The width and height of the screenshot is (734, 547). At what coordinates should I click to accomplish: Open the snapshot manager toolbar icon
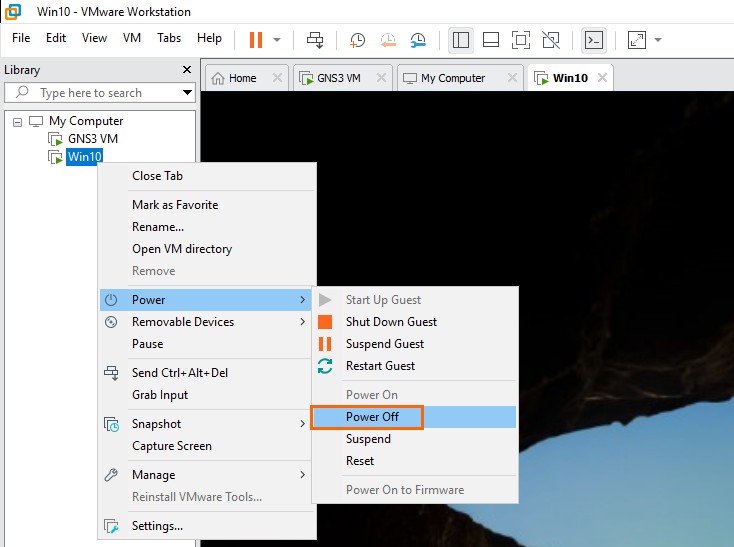point(418,40)
